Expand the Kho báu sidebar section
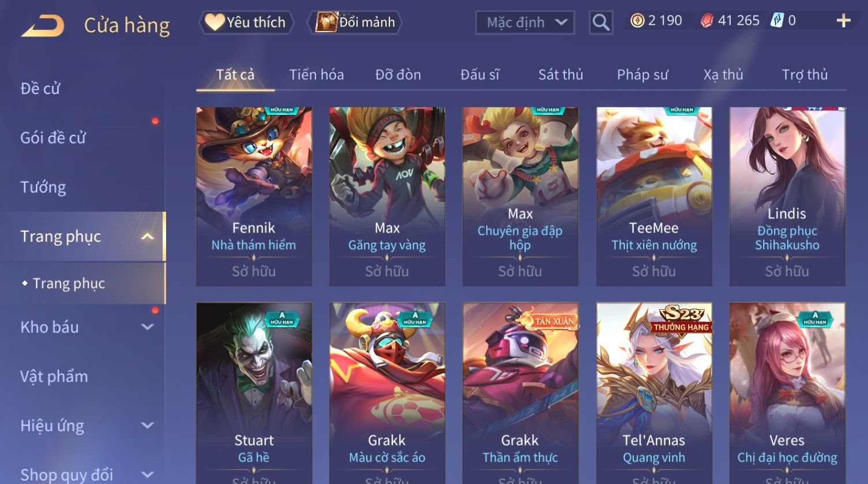This screenshot has width=868, height=484. point(148,327)
